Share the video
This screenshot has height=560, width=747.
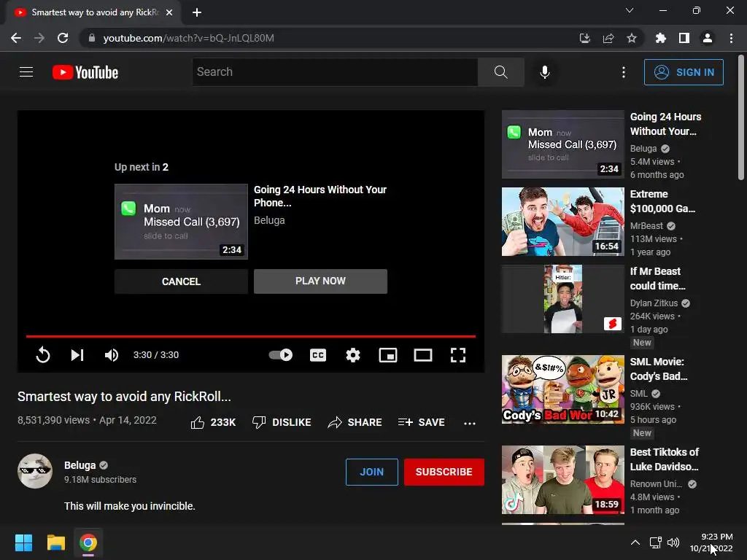(355, 422)
